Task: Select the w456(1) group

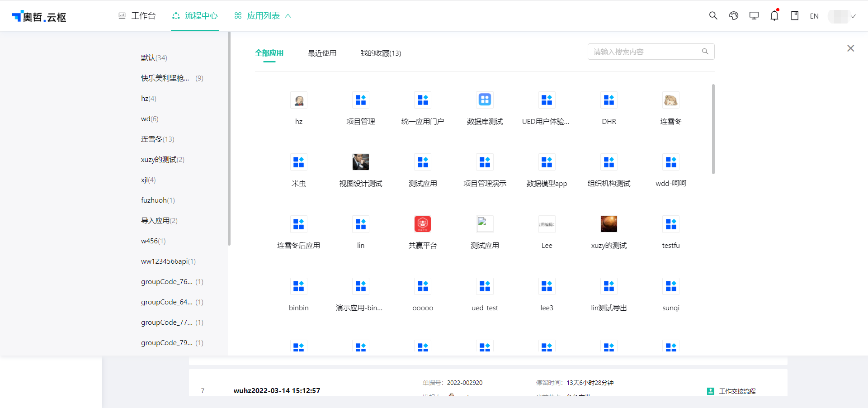Action: click(153, 241)
